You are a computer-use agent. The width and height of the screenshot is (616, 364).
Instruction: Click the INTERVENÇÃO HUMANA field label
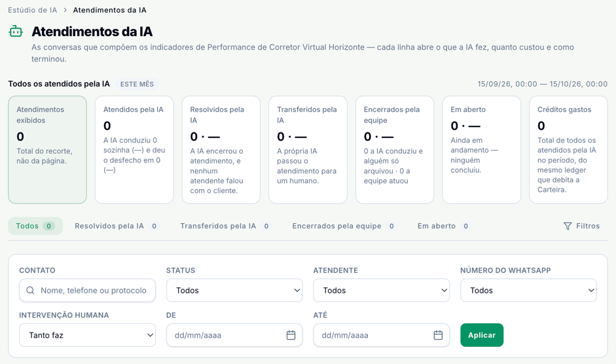coord(64,316)
